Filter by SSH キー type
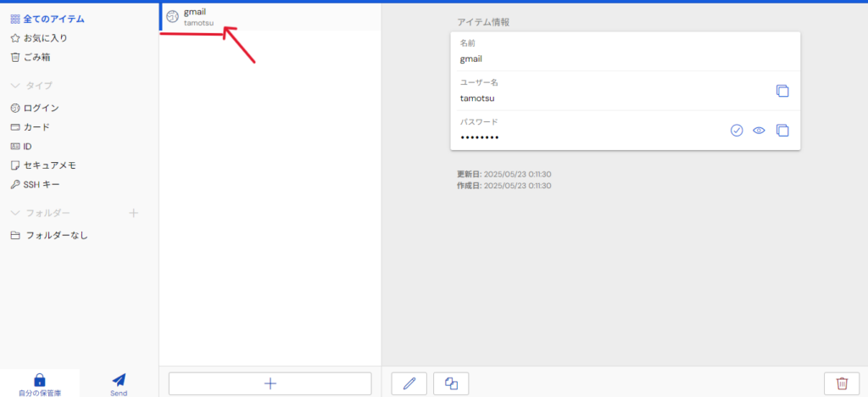 point(35,184)
